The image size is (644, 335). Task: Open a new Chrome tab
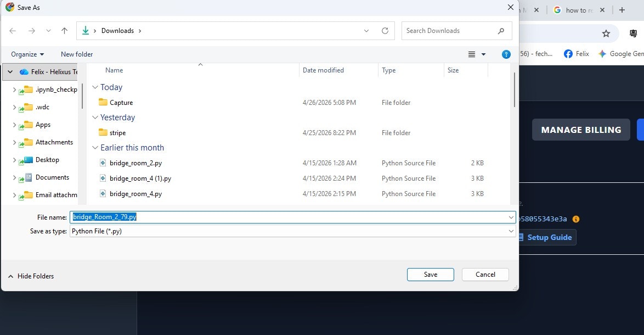coord(622,10)
